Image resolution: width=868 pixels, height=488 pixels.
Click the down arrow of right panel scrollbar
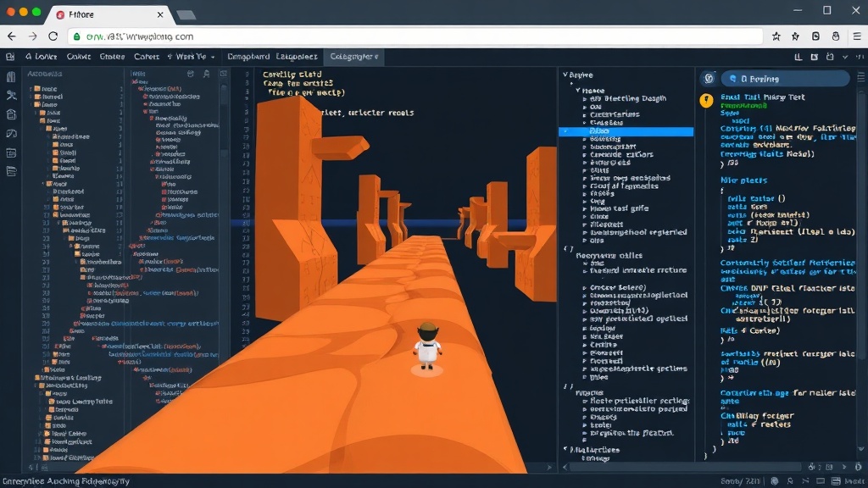point(861,449)
